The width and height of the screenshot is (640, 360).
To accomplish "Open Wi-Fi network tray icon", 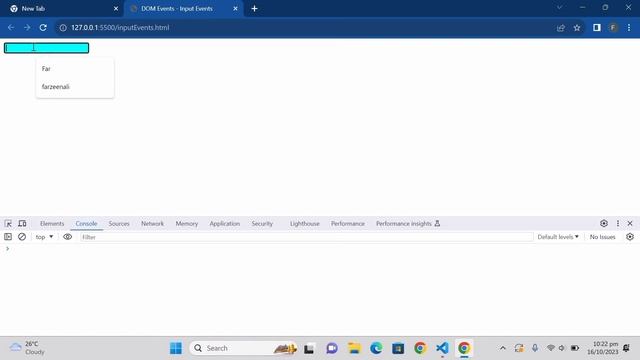I will click(x=551, y=348).
